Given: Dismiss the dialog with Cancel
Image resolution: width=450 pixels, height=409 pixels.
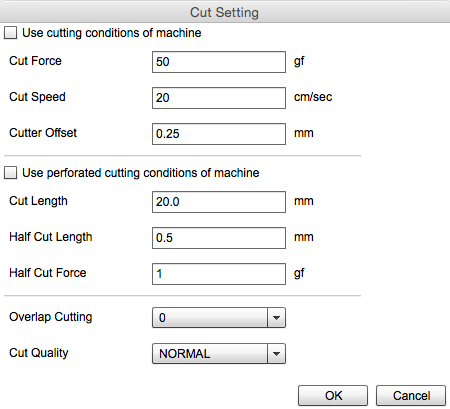Looking at the screenshot, I should point(411,396).
